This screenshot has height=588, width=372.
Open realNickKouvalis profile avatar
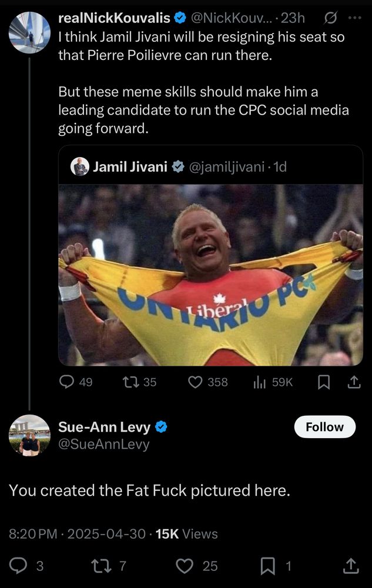(x=29, y=32)
